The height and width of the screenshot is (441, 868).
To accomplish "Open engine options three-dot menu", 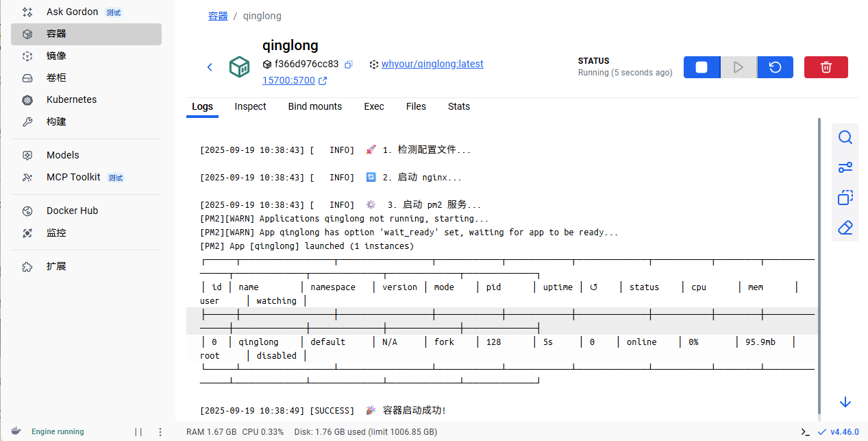I will pos(160,432).
